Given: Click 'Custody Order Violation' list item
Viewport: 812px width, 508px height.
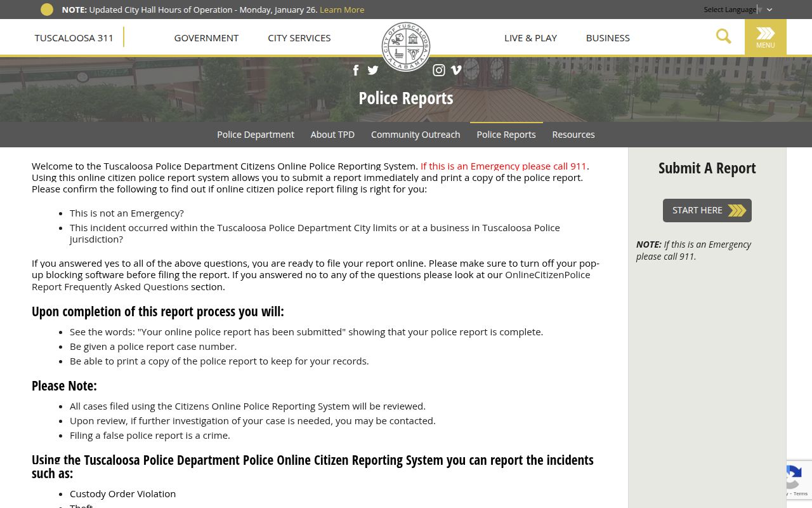Looking at the screenshot, I should tap(122, 494).
